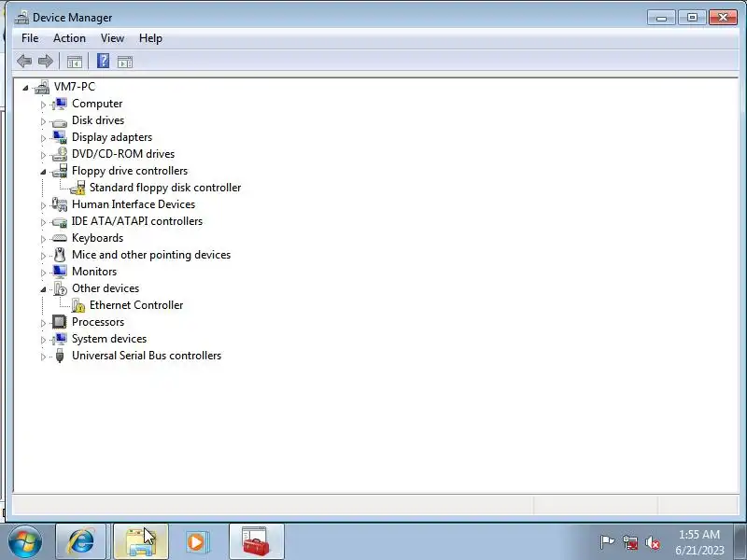Click the Universal Serial Bus plug icon
Image resolution: width=747 pixels, height=560 pixels.
pyautogui.click(x=60, y=356)
